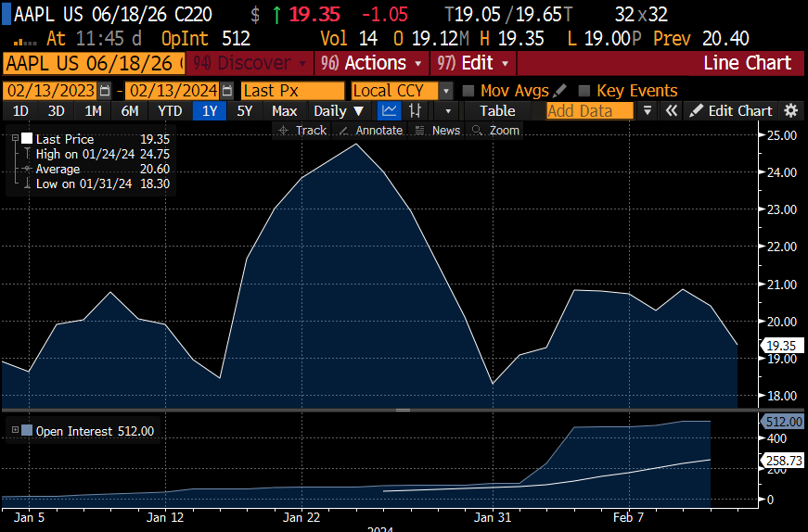The width and height of the screenshot is (808, 532).
Task: Select the 3D range tab
Action: 57,110
